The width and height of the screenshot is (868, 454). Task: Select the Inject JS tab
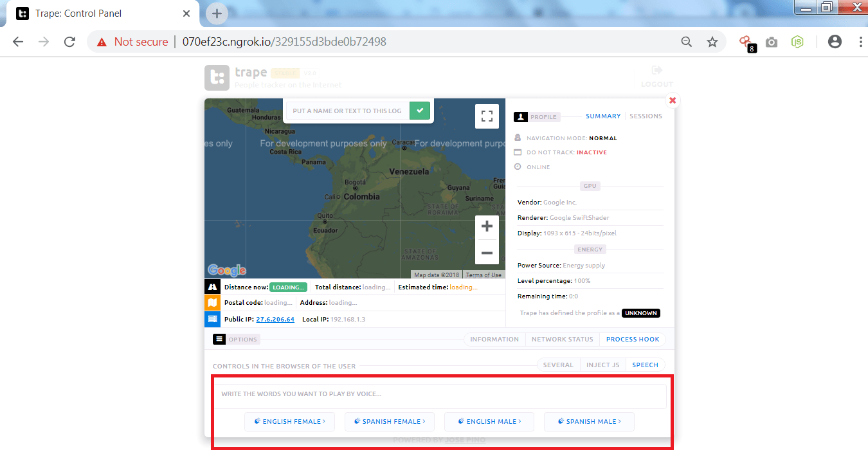coord(603,365)
